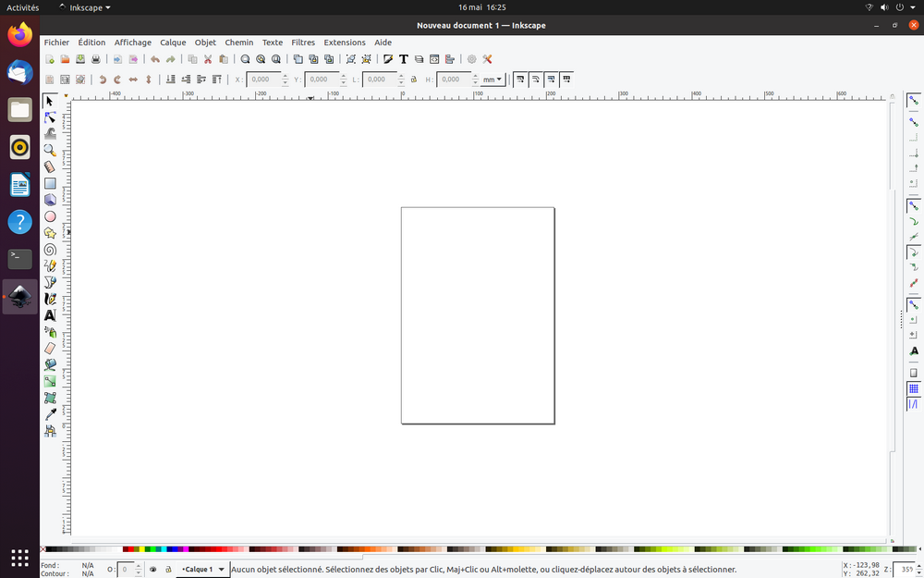The height and width of the screenshot is (578, 924).
Task: Click H height spinner arrows
Action: coord(476,79)
